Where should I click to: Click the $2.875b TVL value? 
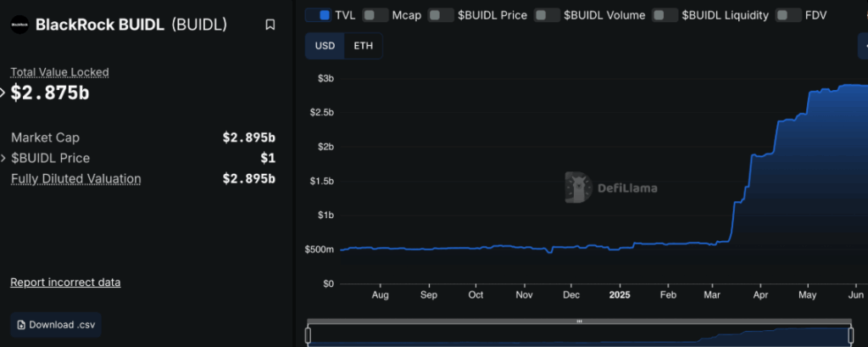tap(50, 93)
